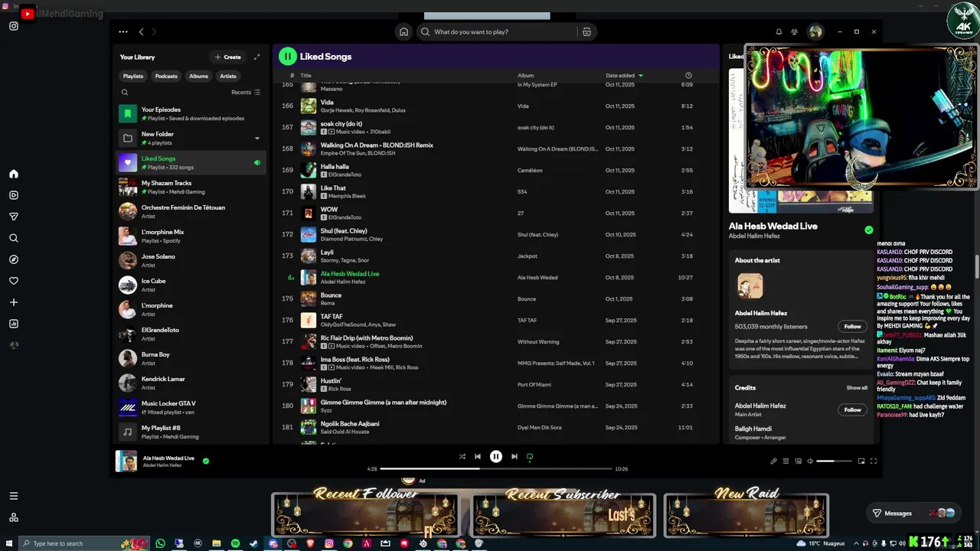980x551 pixels.
Task: Pause Liked Songs with green header button
Action: [x=287, y=56]
